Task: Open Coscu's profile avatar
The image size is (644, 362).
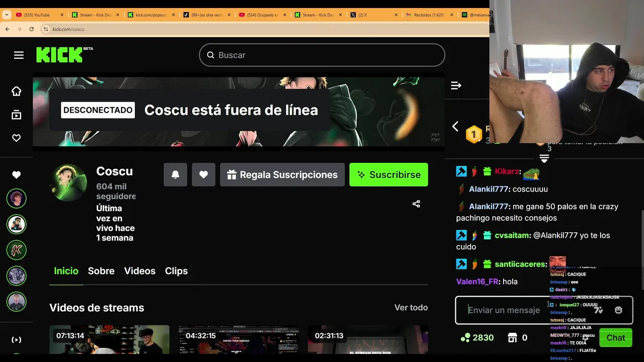Action: (68, 183)
